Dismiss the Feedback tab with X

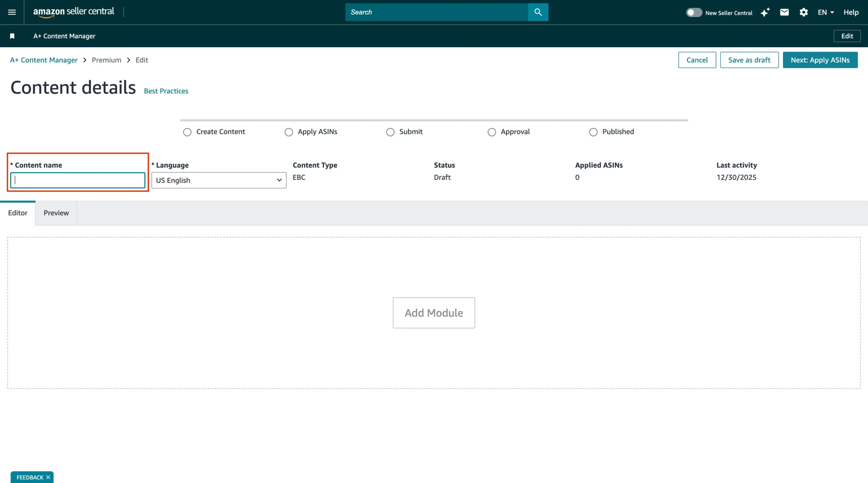pos(48,477)
